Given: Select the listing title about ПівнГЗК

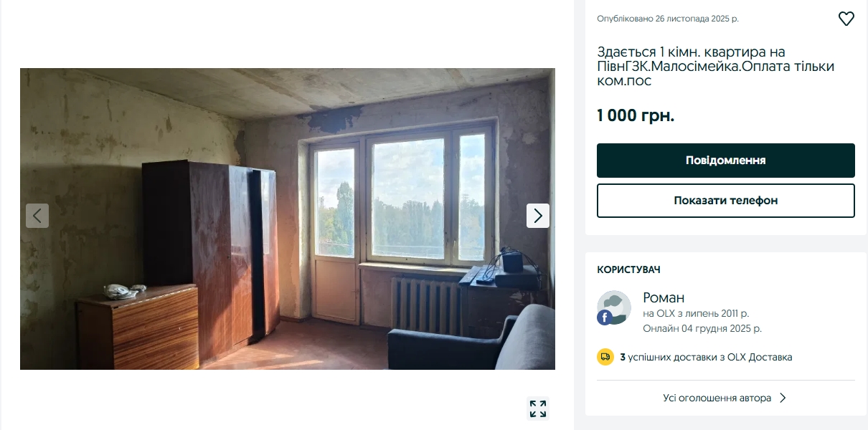Looking at the screenshot, I should point(716,67).
